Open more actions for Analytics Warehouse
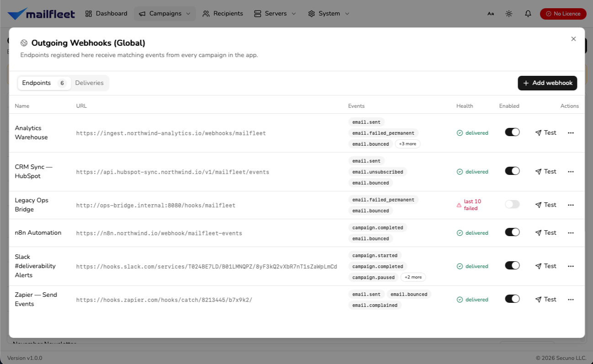The height and width of the screenshot is (364, 593). click(x=571, y=133)
